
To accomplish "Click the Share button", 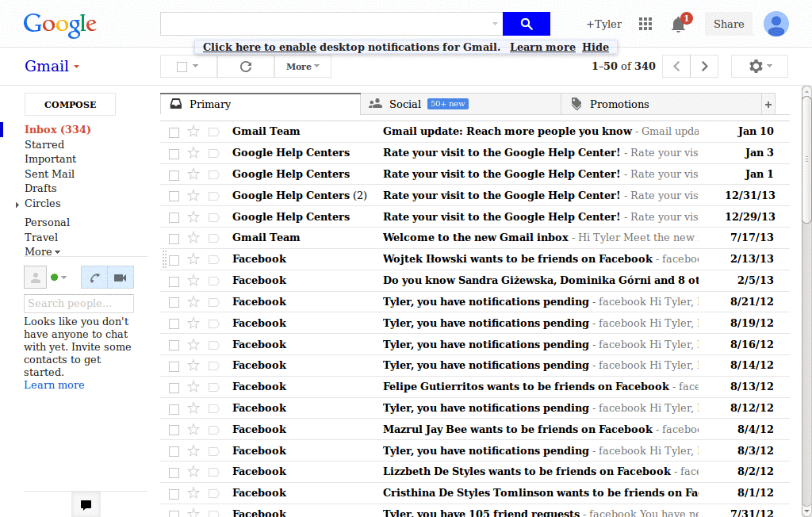I will coord(729,24).
